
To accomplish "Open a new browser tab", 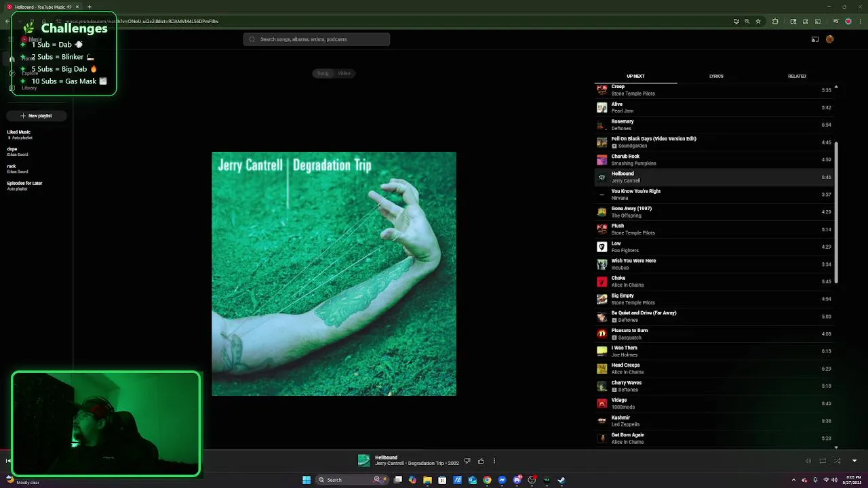I will coord(89,7).
